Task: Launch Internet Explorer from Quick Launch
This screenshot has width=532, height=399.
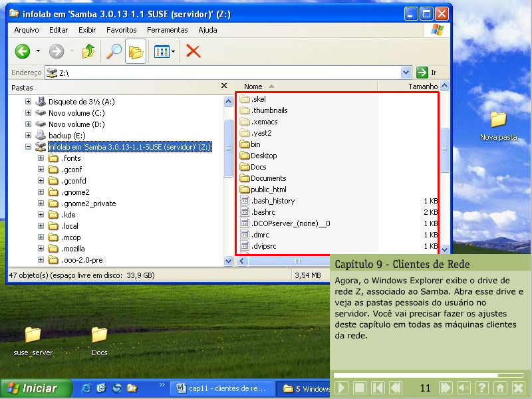Action: tap(86, 388)
